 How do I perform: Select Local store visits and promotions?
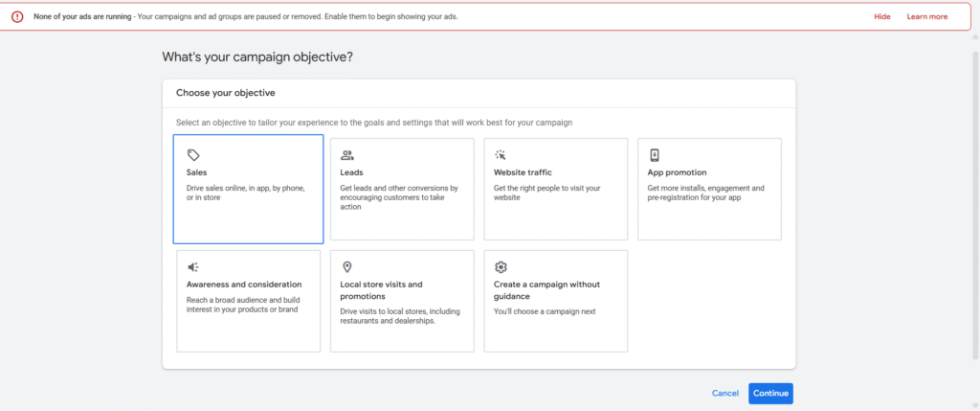coord(402,301)
